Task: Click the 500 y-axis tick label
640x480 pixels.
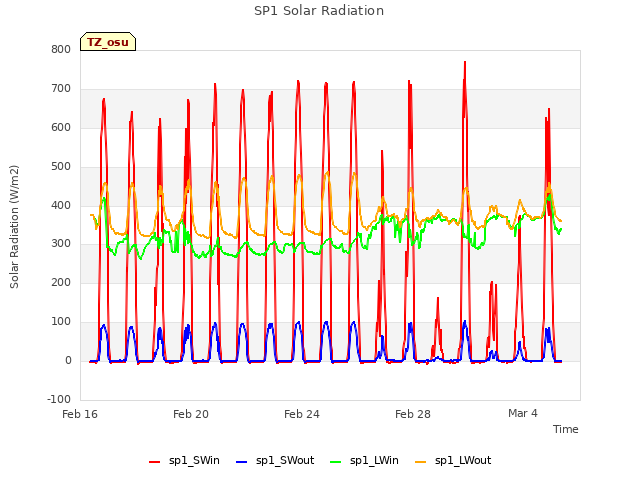Action: pyautogui.click(x=61, y=167)
